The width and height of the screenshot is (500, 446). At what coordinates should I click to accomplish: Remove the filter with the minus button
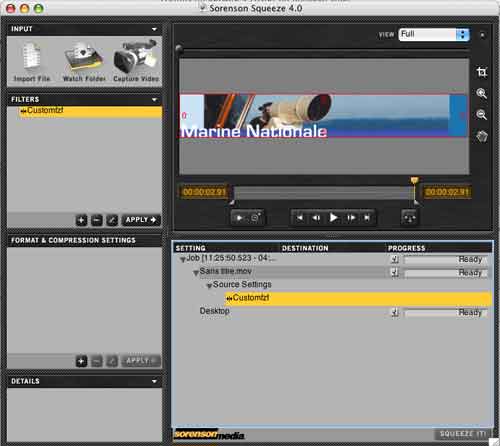(97, 220)
